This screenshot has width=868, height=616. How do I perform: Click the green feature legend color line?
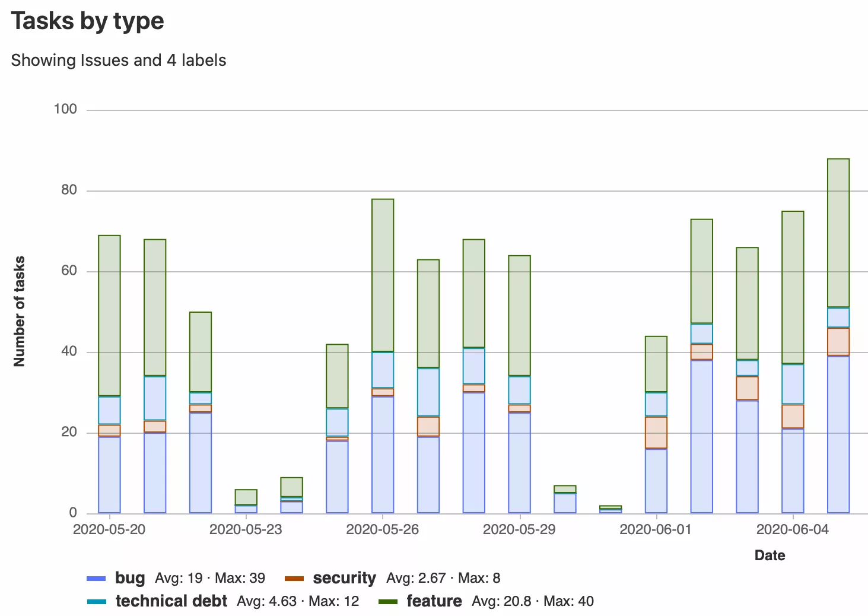pos(388,602)
